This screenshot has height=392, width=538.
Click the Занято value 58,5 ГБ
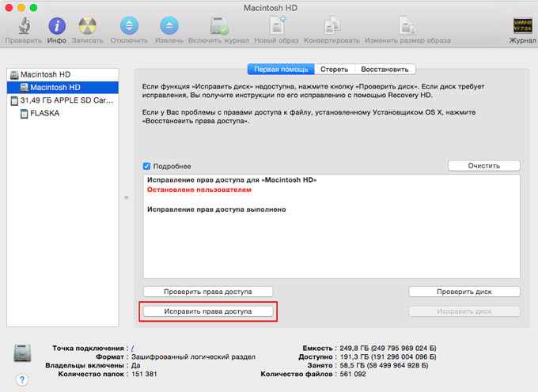(x=384, y=365)
